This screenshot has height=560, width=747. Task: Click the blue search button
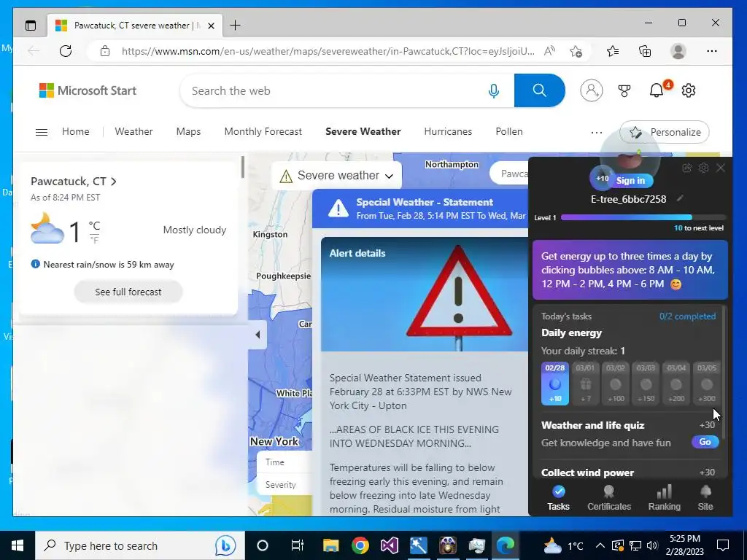pos(539,90)
